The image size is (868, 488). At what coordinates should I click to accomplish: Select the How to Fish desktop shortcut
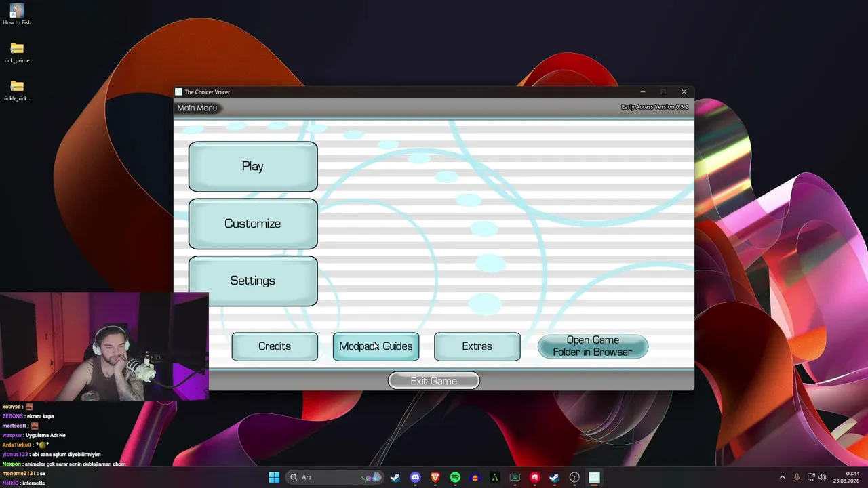click(17, 14)
